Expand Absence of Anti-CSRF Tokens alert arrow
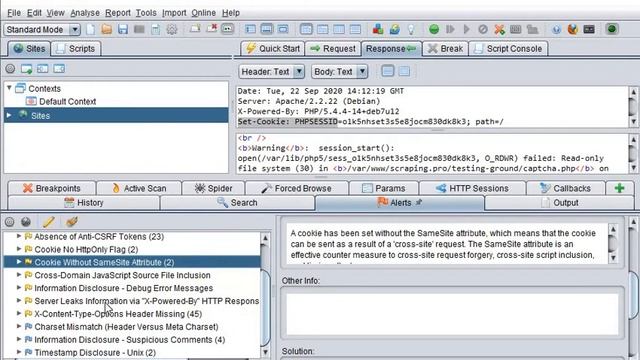This screenshot has width=640, height=360. [19, 236]
